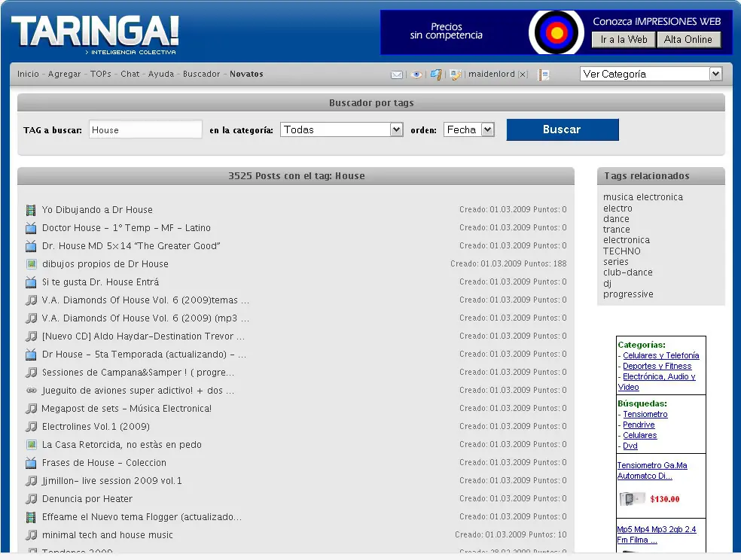Click TV icon beside Si te gusta Dr. House
741x560 pixels.
coord(31,282)
